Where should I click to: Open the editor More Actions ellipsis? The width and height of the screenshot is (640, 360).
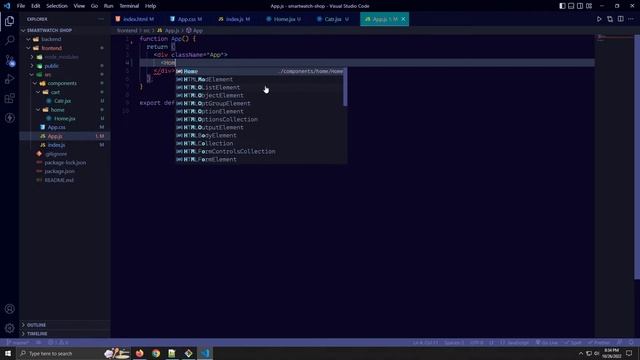[x=631, y=19]
